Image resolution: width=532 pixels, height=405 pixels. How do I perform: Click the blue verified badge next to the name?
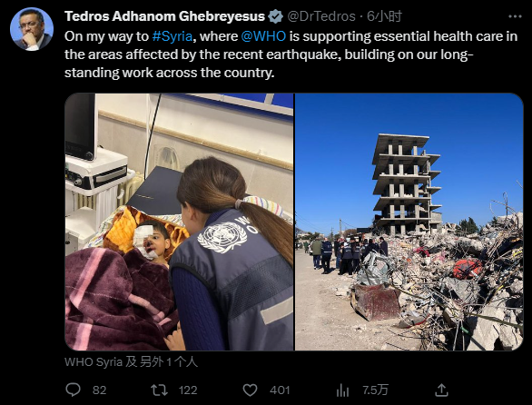click(x=275, y=16)
